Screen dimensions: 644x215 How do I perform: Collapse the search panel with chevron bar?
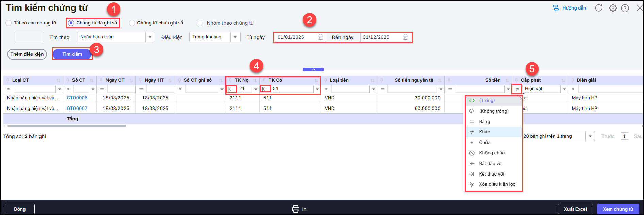click(313, 70)
